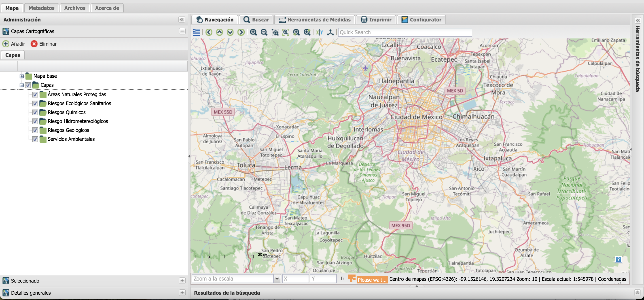
Task: Open the Zoom a la escala dropdown
Action: pyautogui.click(x=277, y=279)
